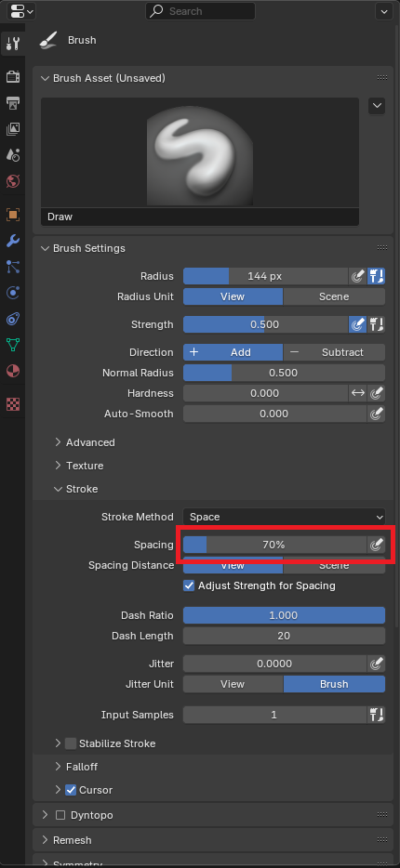Open the Object Constraints tab
Image resolution: width=400 pixels, height=868 pixels.
click(x=13, y=319)
